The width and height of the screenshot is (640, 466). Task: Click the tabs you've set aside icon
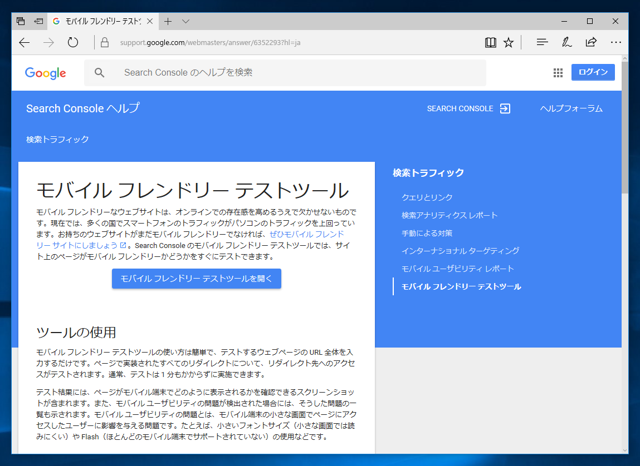pos(20,21)
